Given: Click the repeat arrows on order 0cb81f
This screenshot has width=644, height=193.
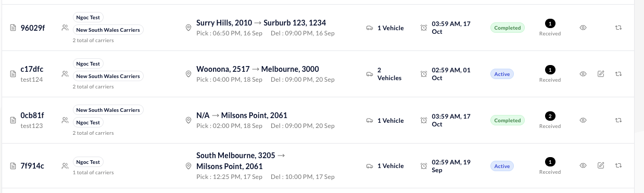Looking at the screenshot, I should coord(618,120).
